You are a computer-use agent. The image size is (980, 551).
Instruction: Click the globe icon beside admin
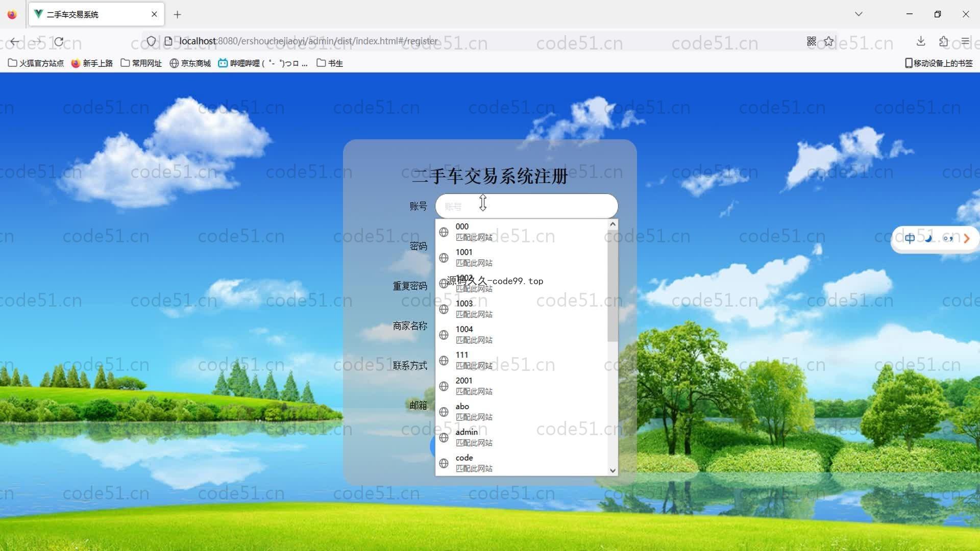pyautogui.click(x=444, y=438)
